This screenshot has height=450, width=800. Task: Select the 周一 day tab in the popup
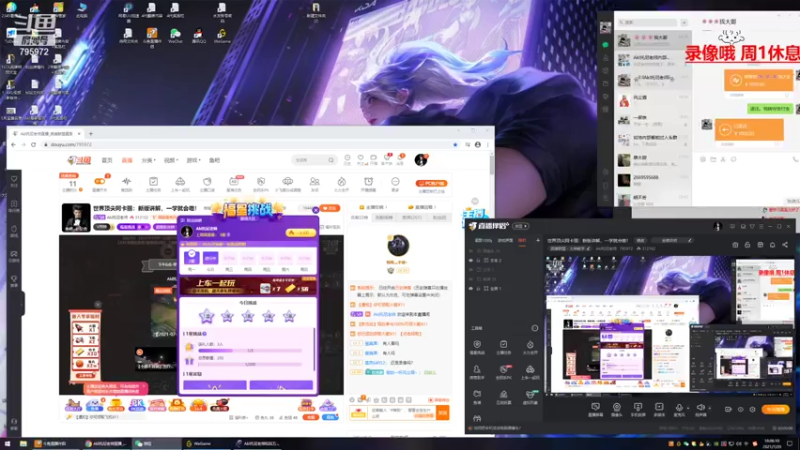[192, 259]
